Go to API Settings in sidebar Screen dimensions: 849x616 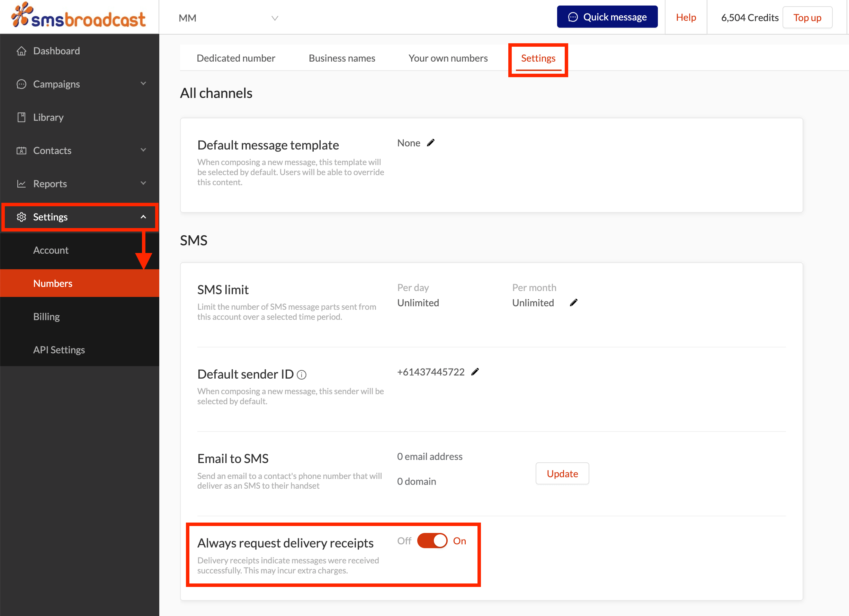59,350
